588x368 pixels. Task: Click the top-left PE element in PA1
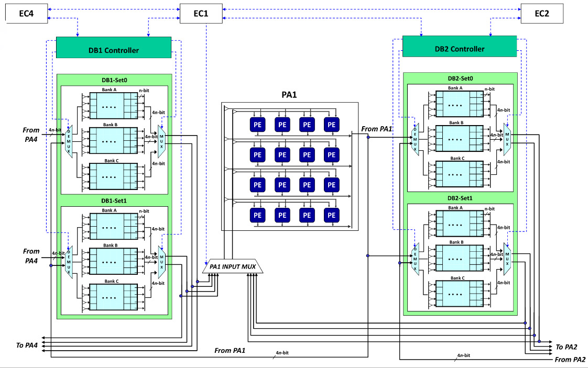point(257,125)
